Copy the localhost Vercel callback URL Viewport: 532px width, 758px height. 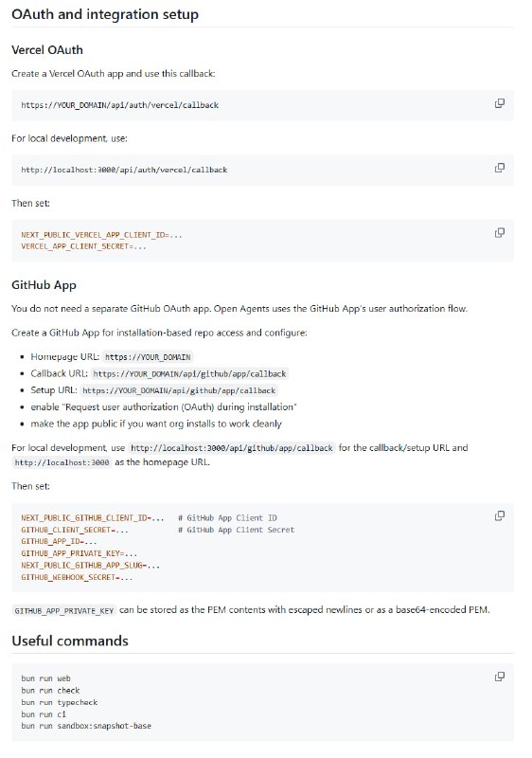tap(500, 168)
